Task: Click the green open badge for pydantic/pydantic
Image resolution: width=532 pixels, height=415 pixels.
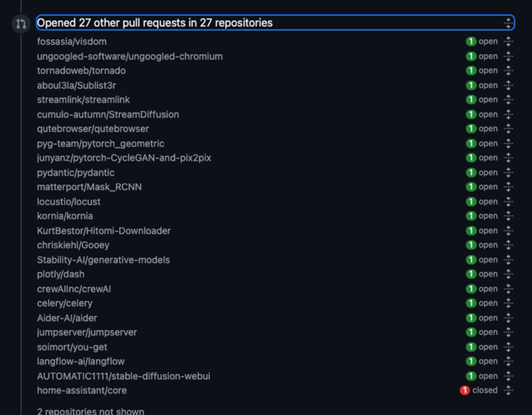Action: pyautogui.click(x=471, y=173)
